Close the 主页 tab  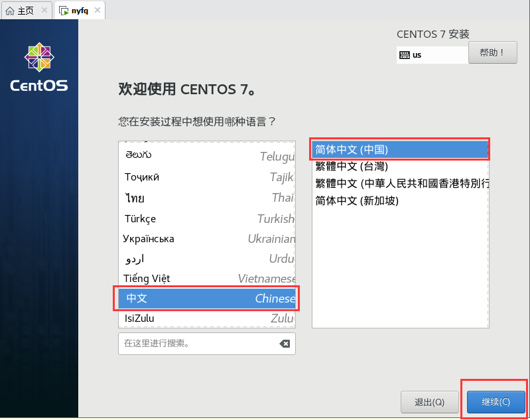pos(44,10)
